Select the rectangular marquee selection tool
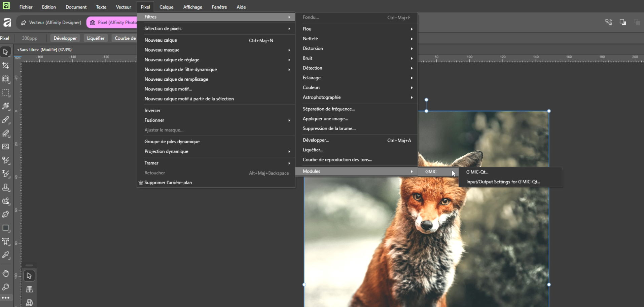This screenshot has height=307, width=644. click(6, 93)
